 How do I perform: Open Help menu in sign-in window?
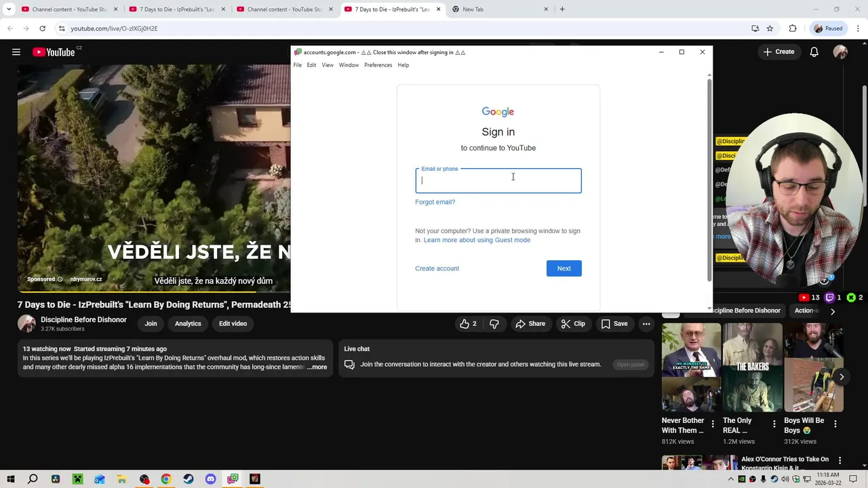pyautogui.click(x=403, y=65)
